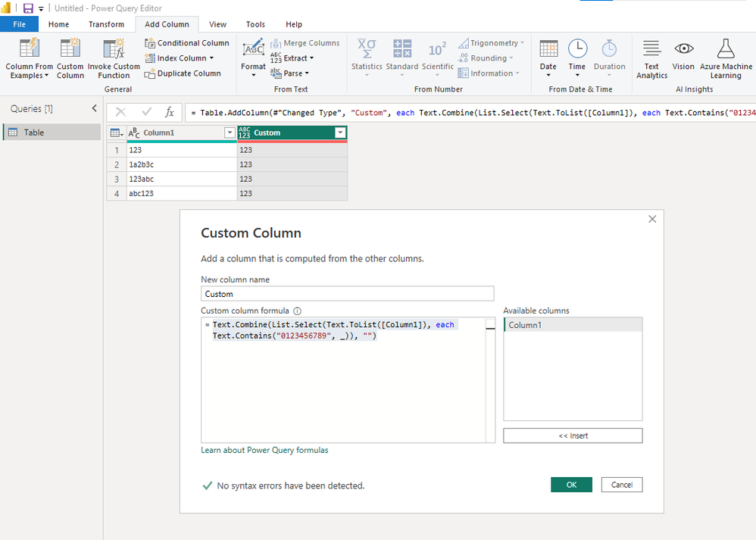Screen dimensions: 756x540
Task: Confirm formula with checkmark icon
Action: tap(146, 112)
